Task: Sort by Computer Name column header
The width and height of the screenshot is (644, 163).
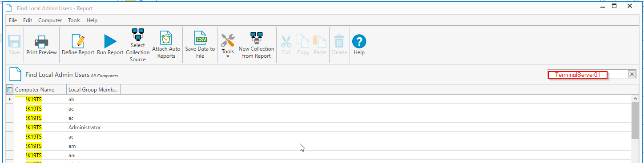Action: [x=40, y=90]
